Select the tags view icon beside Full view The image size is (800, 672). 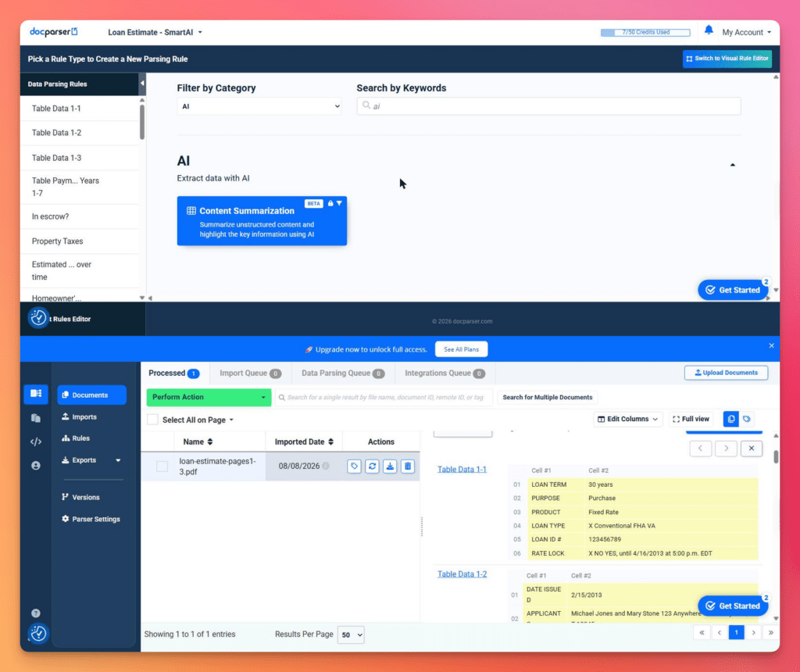(747, 419)
